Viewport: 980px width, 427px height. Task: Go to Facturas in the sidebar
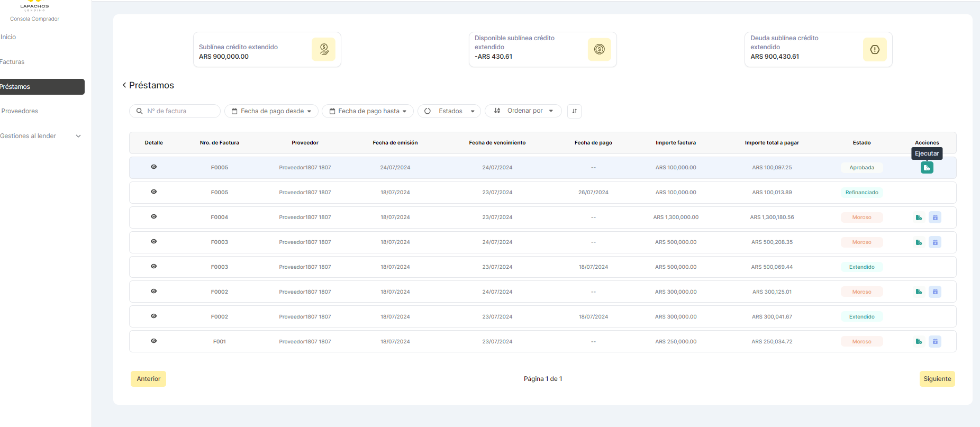tap(13, 62)
